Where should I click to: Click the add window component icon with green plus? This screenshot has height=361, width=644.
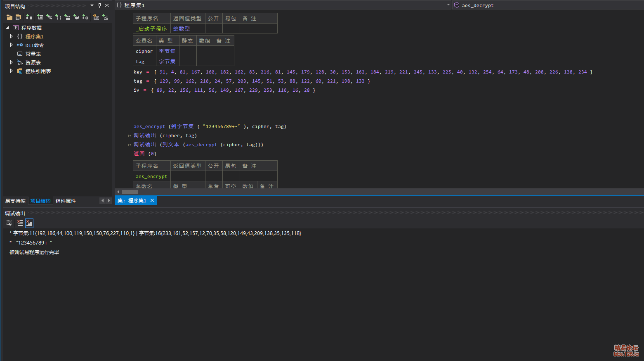coord(29,17)
